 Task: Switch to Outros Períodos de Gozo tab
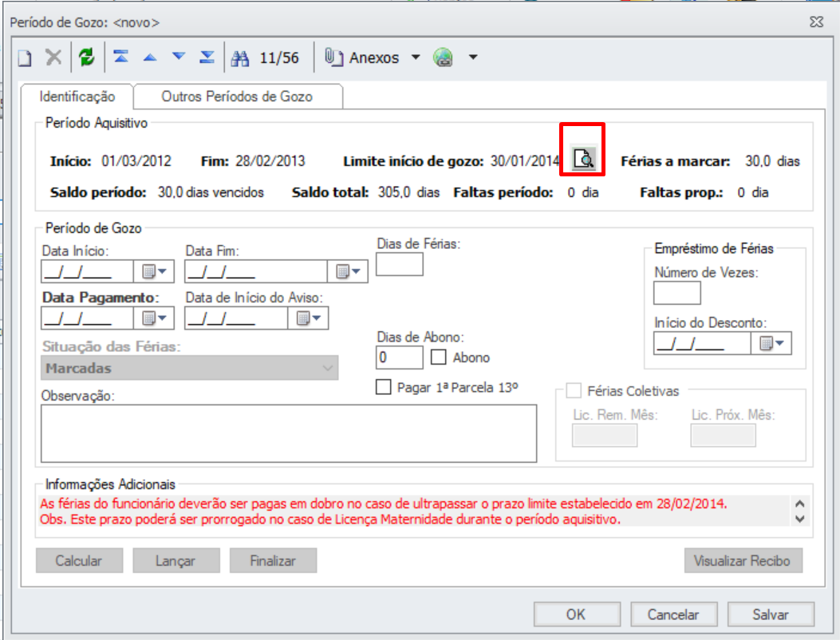pos(237,97)
